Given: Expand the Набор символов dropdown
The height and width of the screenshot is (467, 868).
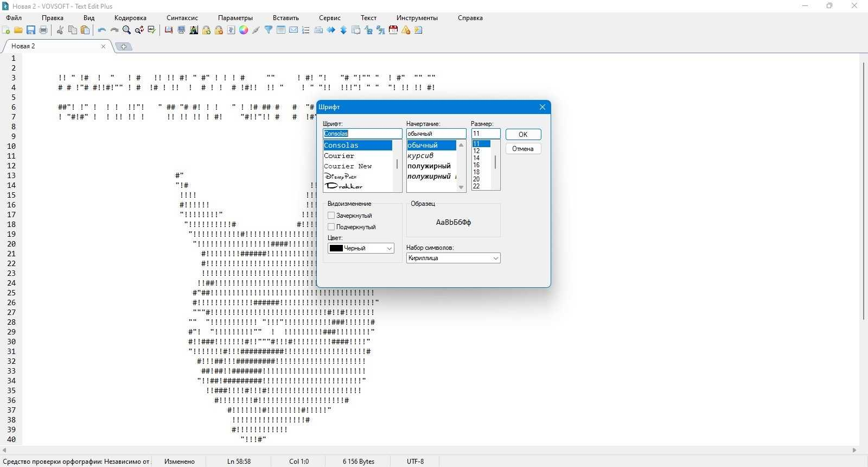Looking at the screenshot, I should [453, 258].
